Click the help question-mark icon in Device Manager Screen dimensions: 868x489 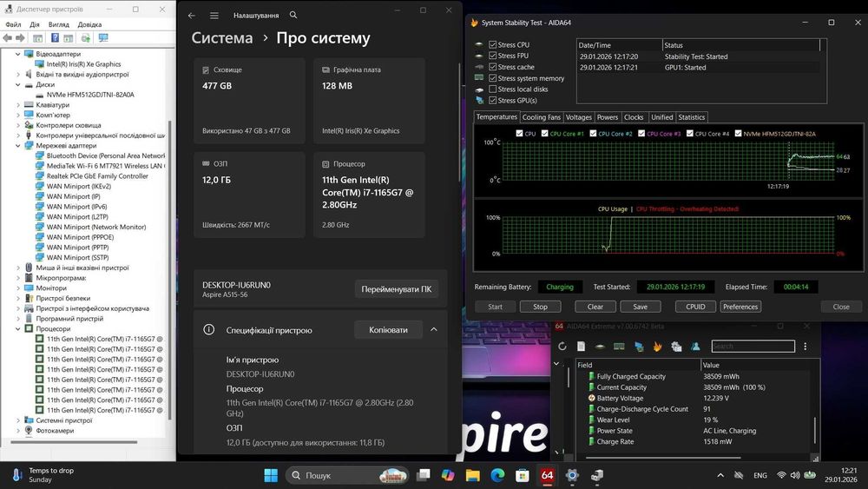pyautogui.click(x=55, y=37)
